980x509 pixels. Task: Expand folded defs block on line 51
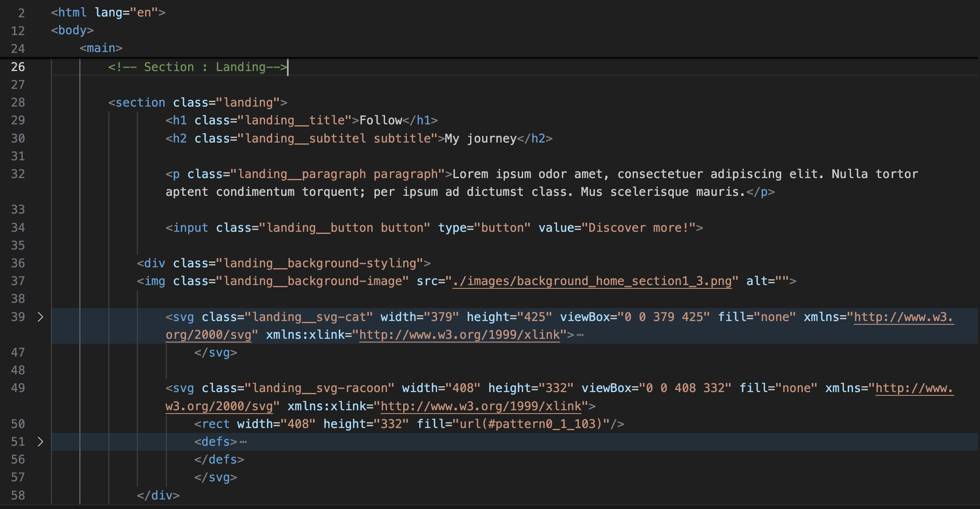(40, 442)
